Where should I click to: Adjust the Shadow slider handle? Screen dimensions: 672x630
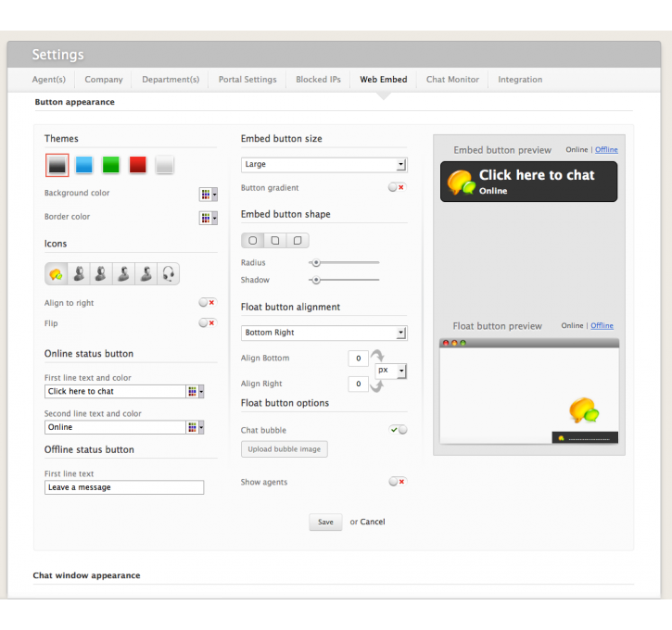(x=316, y=280)
